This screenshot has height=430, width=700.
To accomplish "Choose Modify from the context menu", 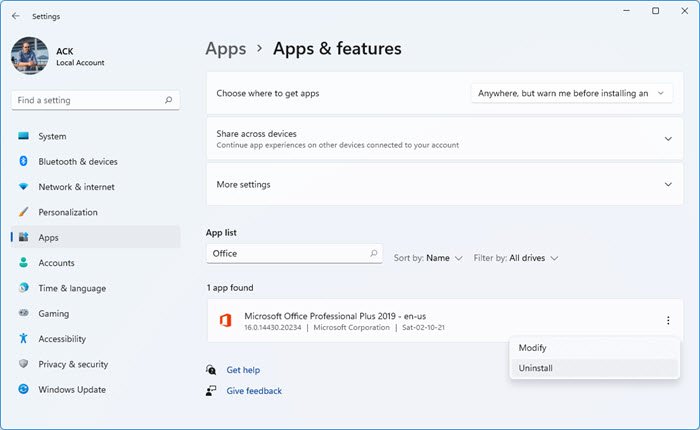I will pos(533,347).
